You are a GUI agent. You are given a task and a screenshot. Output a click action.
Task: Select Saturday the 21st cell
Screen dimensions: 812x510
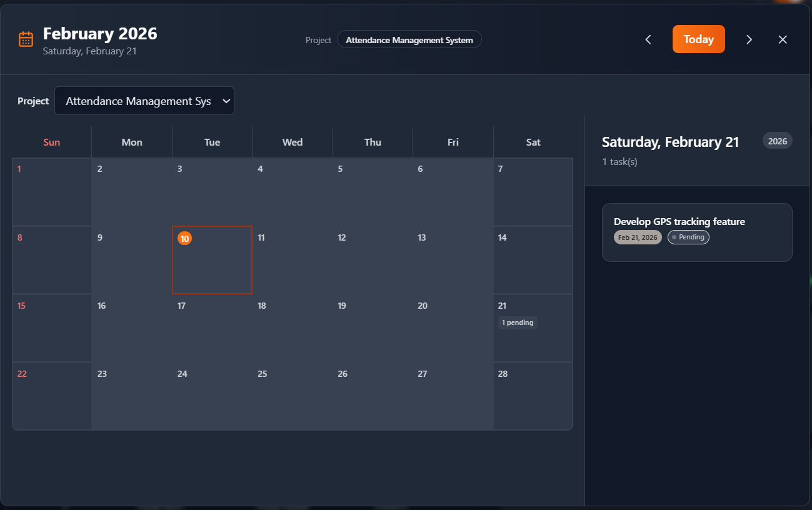pos(533,328)
